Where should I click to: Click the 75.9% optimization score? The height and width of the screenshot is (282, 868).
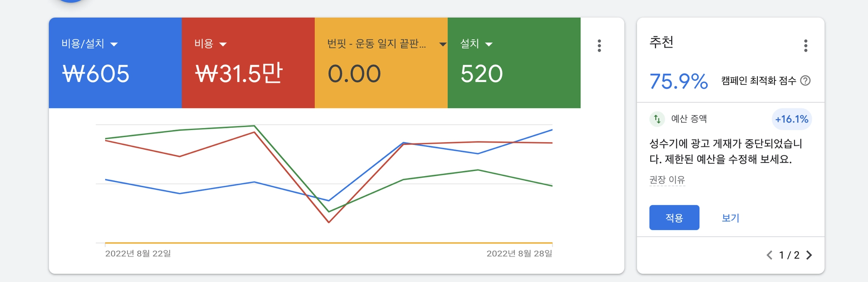pos(679,81)
